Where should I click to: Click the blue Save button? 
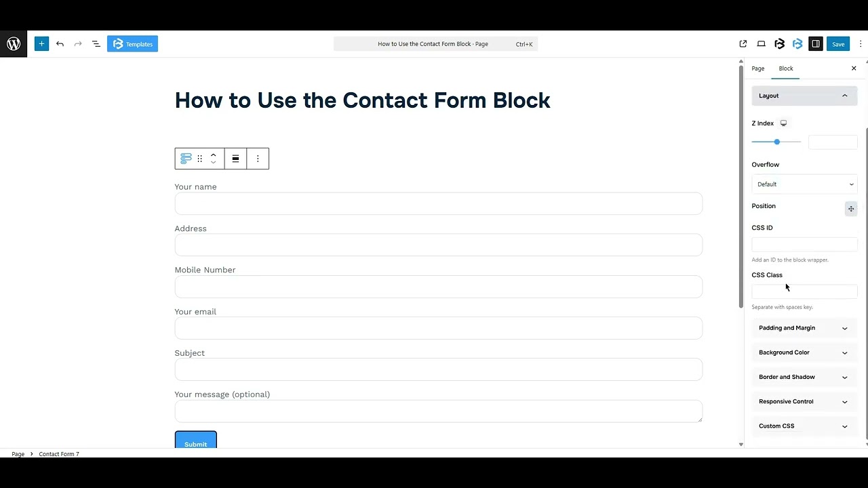pos(838,43)
